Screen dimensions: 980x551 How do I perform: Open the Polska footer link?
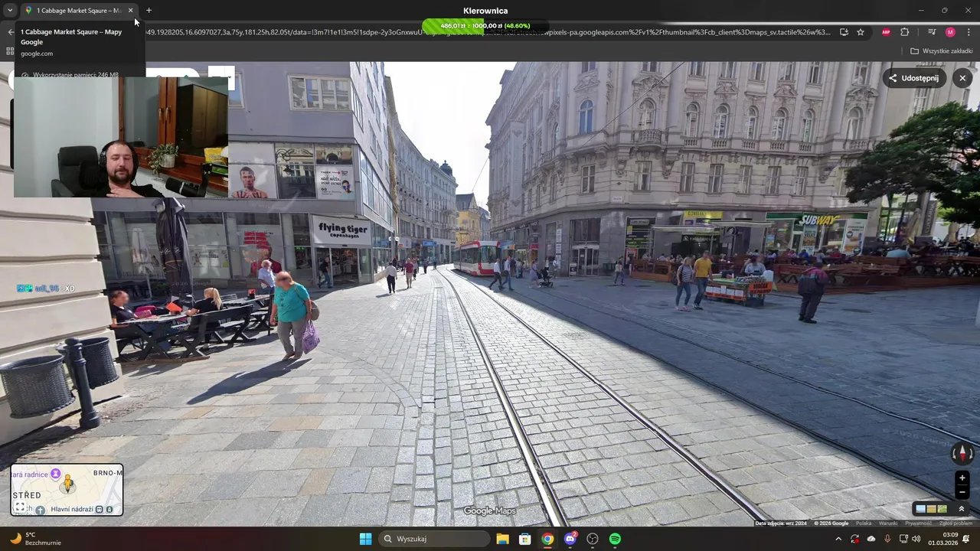click(x=864, y=523)
